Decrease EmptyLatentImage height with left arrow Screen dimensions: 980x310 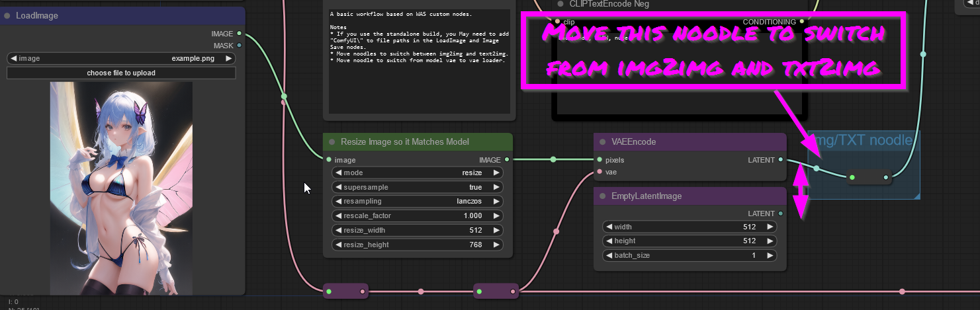609,241
